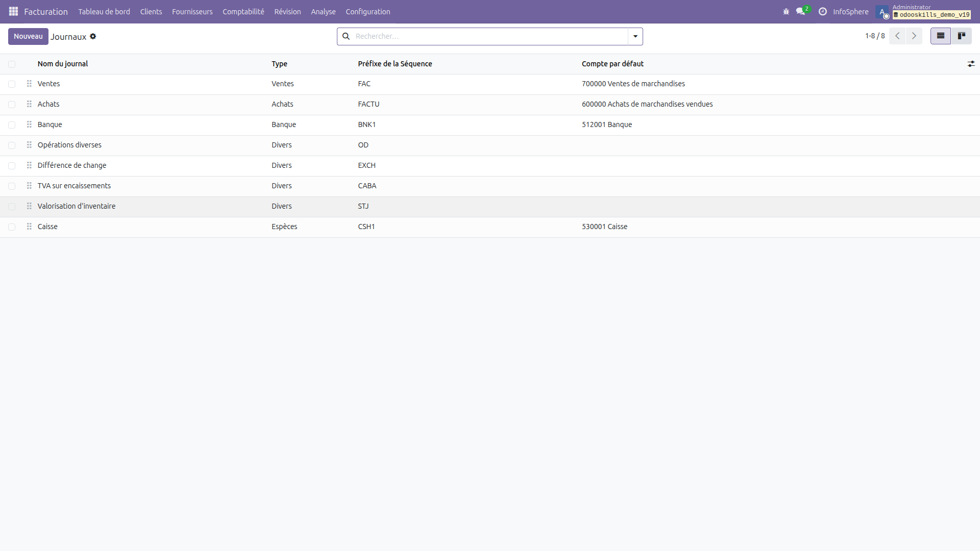Screen dimensions: 980x551
Task: Check the Caisse journal checkbox
Action: pyautogui.click(x=12, y=227)
